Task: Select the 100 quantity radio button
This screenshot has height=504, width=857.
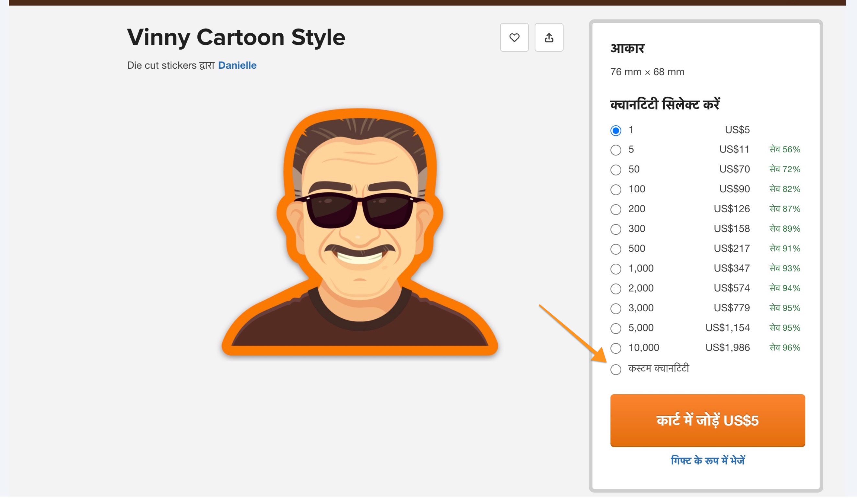Action: [616, 189]
